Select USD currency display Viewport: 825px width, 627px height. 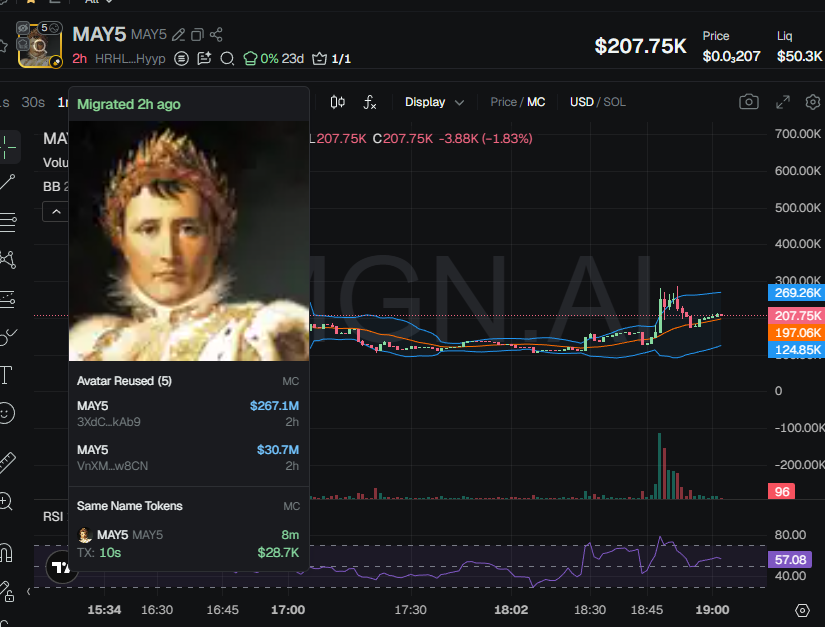[581, 102]
